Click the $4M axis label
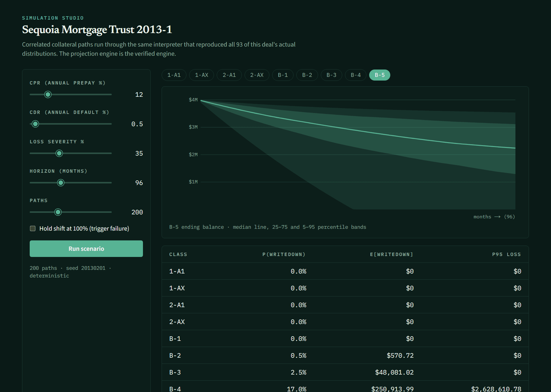 pos(193,100)
